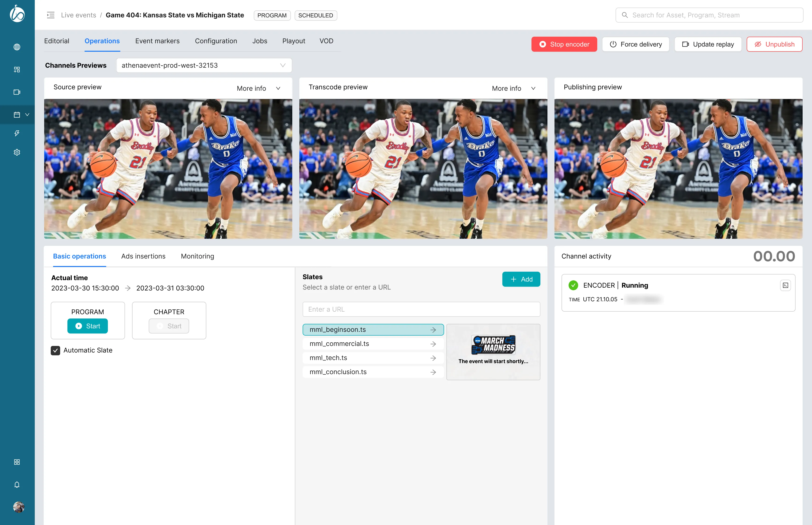Expand More info on Transcode preview

coord(514,88)
